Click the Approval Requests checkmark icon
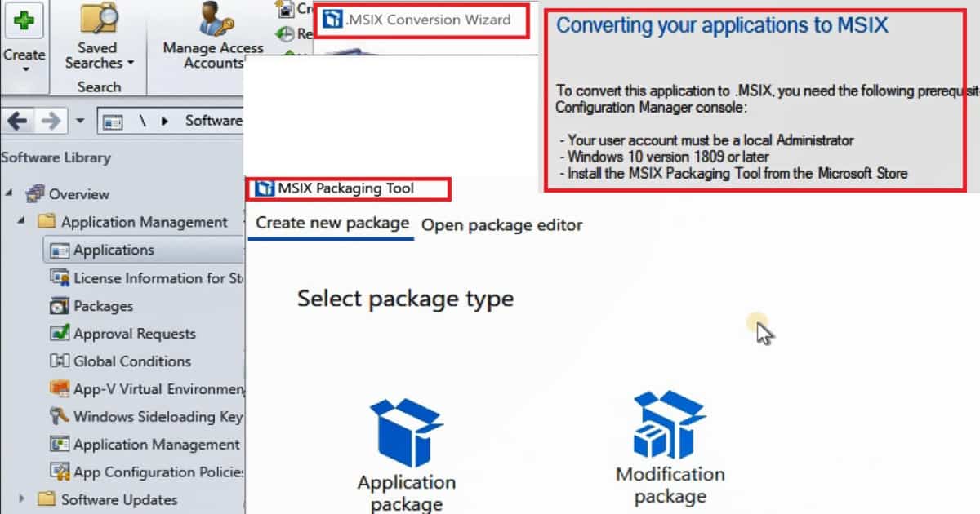Image resolution: width=980 pixels, height=514 pixels. click(x=60, y=333)
